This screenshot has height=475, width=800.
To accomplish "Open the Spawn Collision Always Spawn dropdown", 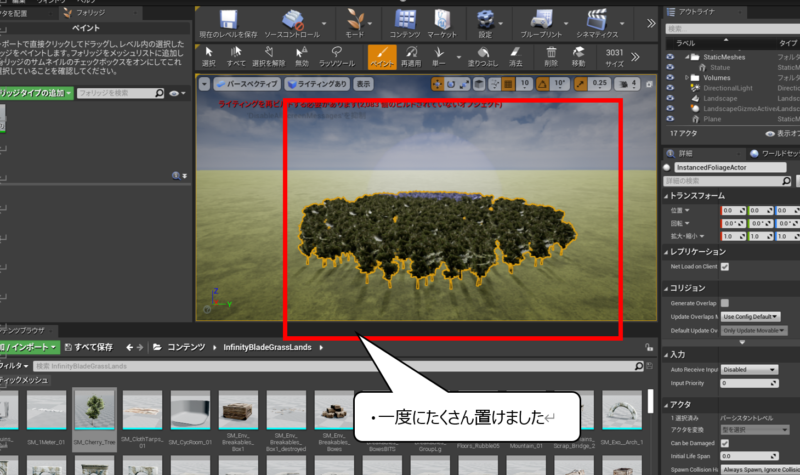I will (760, 469).
